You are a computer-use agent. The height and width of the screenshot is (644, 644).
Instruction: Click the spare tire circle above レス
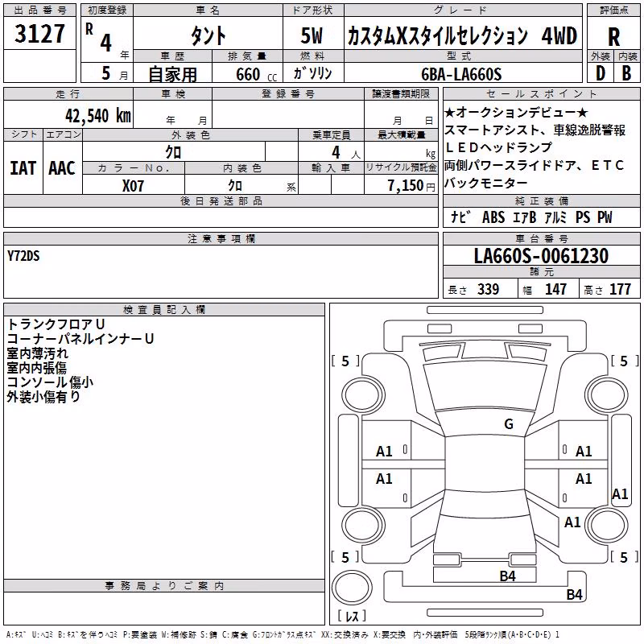pyautogui.click(x=352, y=588)
